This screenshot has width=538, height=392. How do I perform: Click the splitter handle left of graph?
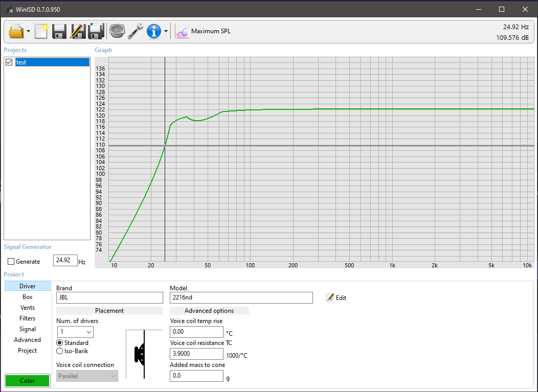point(92,156)
